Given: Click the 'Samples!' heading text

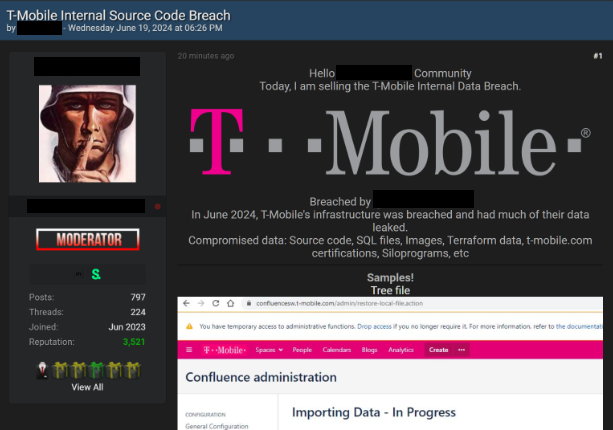Looking at the screenshot, I should pyautogui.click(x=390, y=278).
